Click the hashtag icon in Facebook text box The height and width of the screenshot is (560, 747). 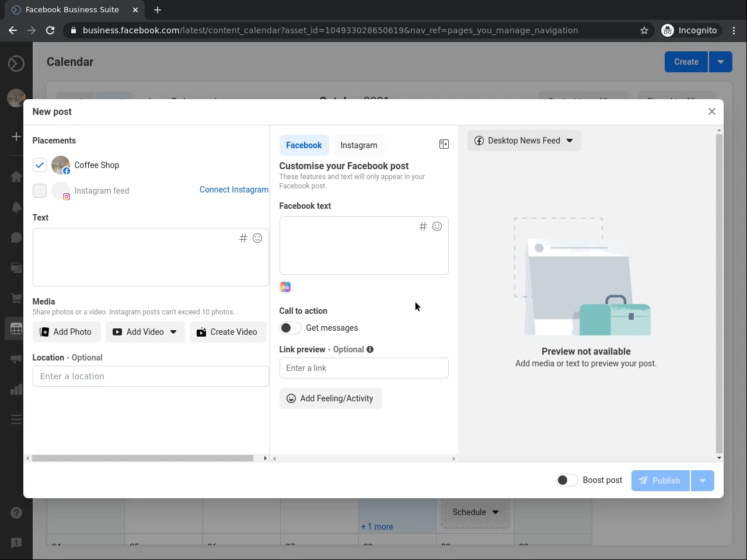click(423, 226)
